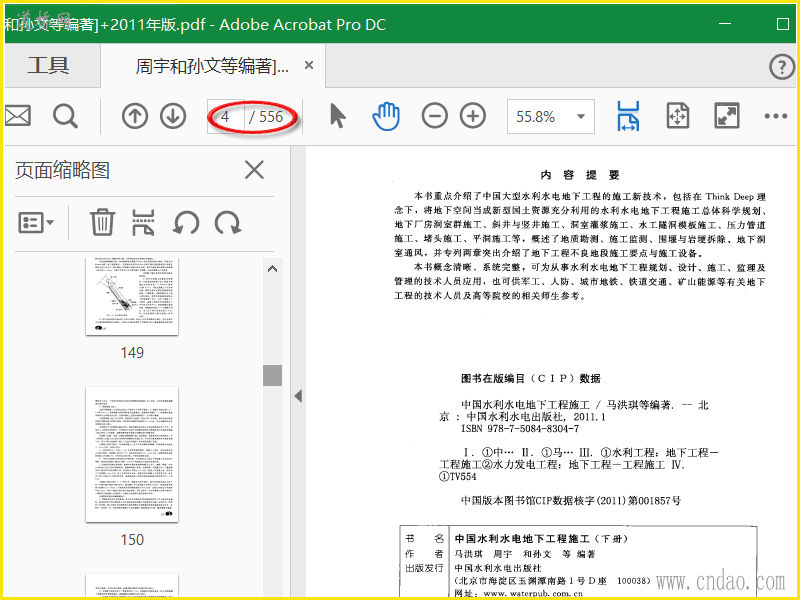
Task: Maximize the Acrobat window
Action: 783,23
